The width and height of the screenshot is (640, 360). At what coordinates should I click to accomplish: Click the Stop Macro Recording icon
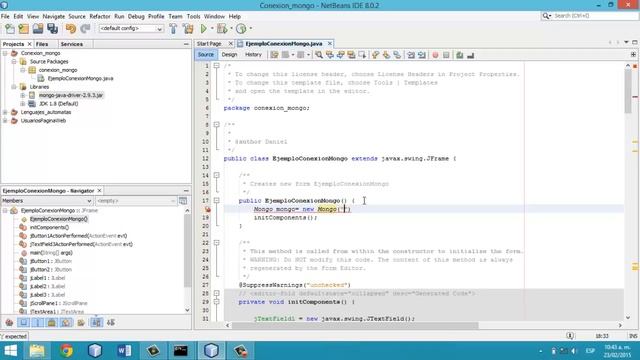(446, 55)
